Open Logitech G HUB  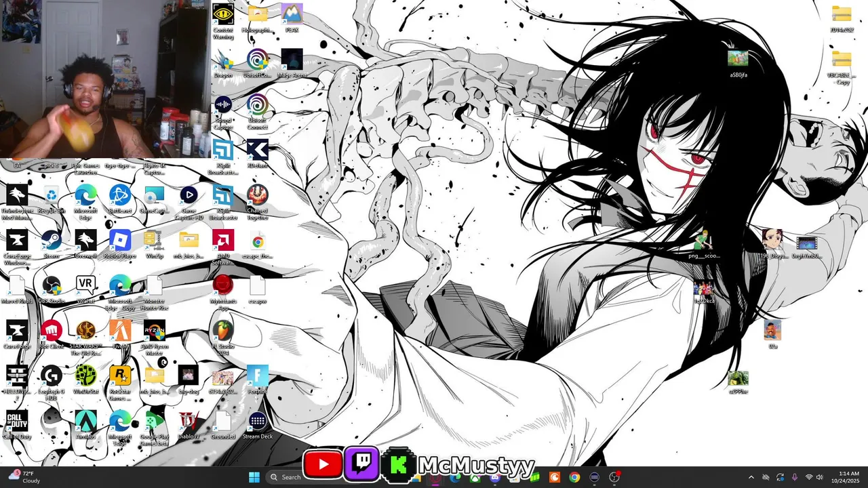[x=52, y=383]
